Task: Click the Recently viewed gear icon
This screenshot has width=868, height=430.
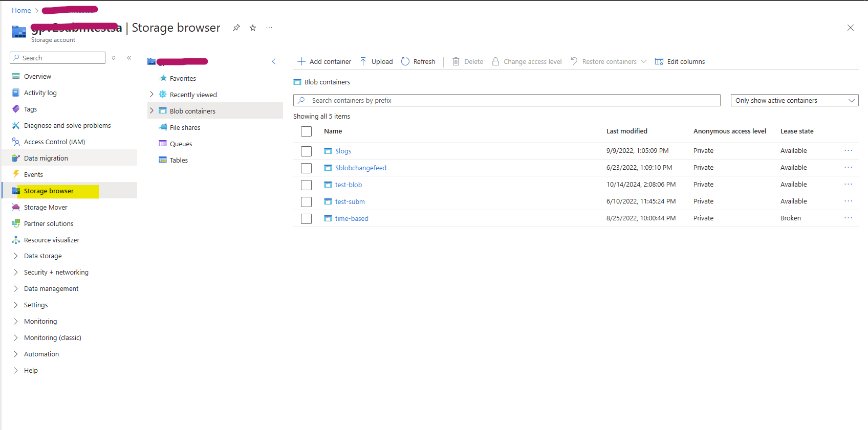Action: (x=163, y=95)
